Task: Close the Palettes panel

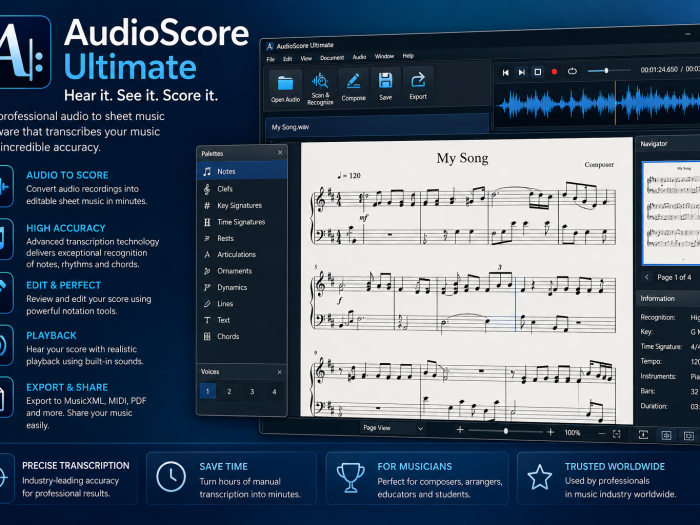Action: 280,153
